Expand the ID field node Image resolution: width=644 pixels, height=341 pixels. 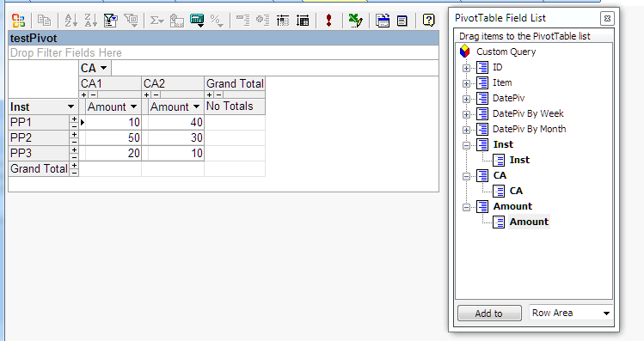coord(466,68)
